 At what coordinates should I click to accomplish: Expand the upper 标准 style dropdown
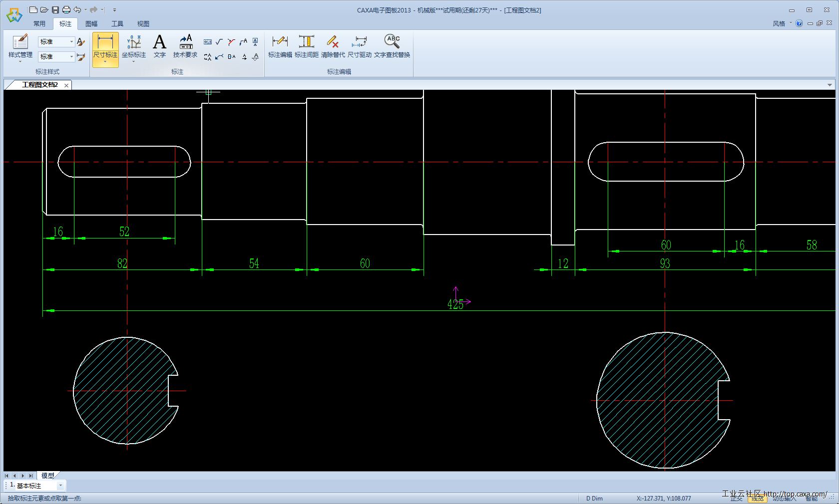pyautogui.click(x=71, y=42)
